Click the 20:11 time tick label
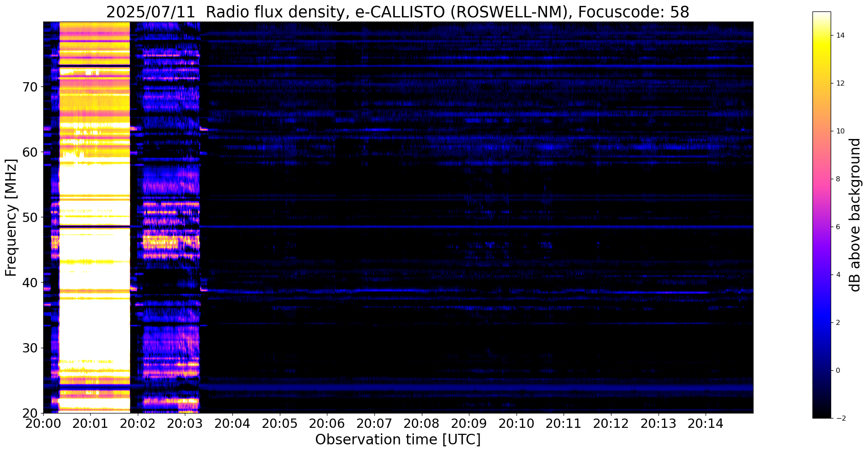 564,424
